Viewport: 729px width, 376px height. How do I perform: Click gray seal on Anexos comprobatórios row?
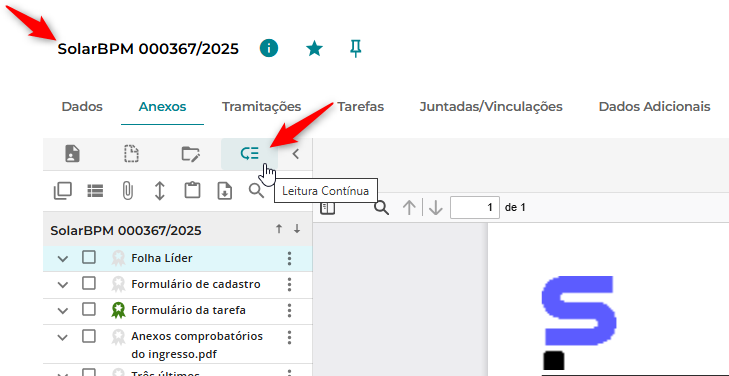click(x=119, y=337)
